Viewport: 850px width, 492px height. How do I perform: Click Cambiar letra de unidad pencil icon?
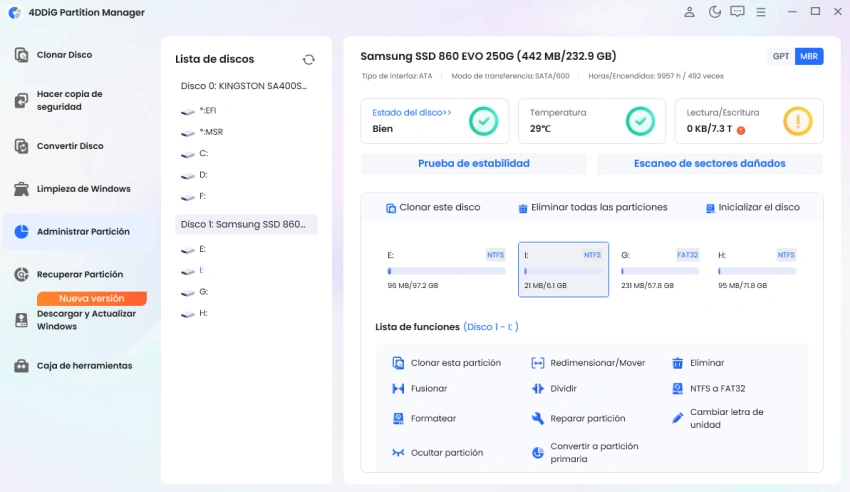678,418
